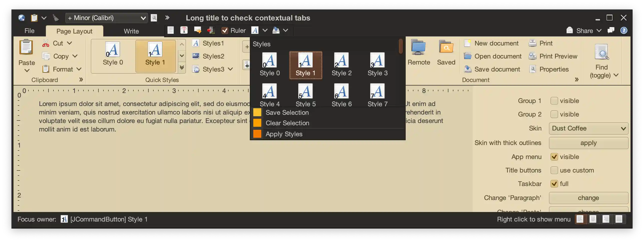Click the blank page icon in contextual toolbar

pos(171,30)
